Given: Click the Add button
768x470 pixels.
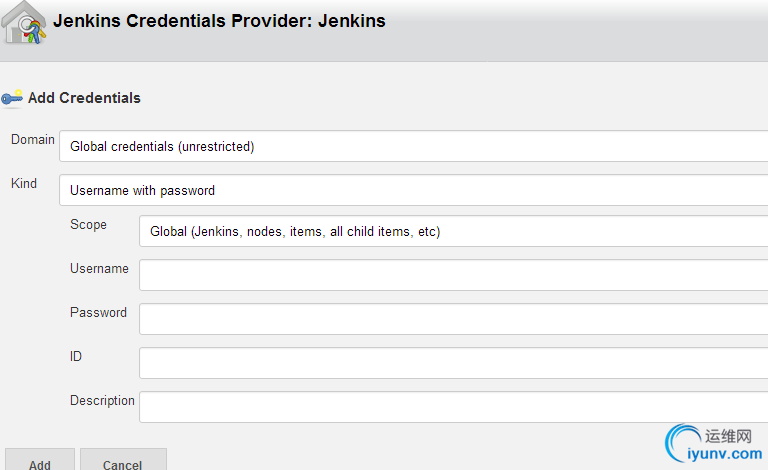Looking at the screenshot, I should point(40,460).
